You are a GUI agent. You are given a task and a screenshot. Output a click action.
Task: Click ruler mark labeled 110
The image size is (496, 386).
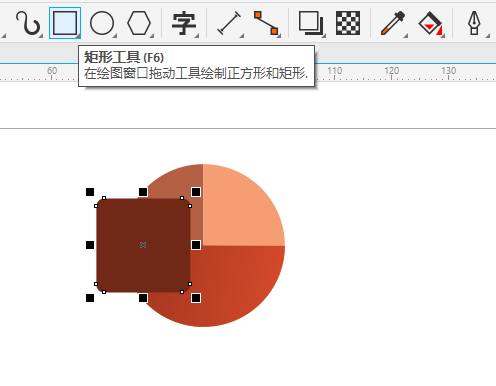(334, 71)
